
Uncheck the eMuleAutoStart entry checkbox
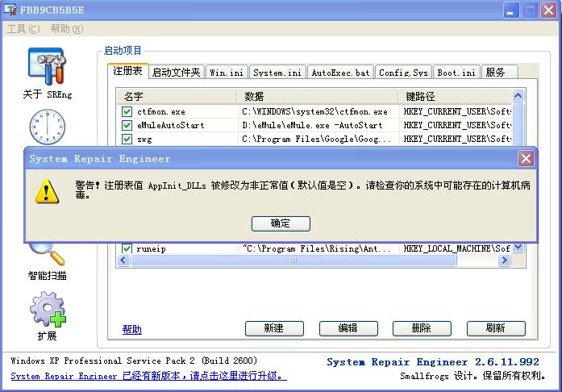pyautogui.click(x=127, y=125)
